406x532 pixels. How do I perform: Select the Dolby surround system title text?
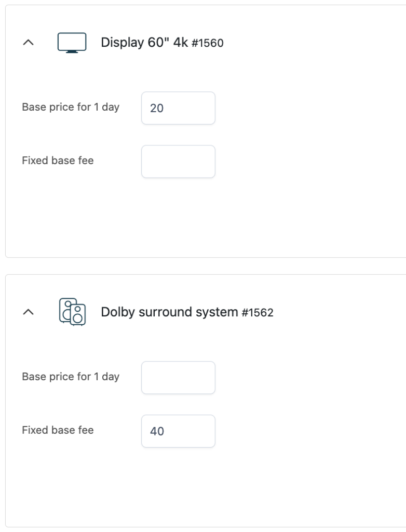pyautogui.click(x=169, y=312)
